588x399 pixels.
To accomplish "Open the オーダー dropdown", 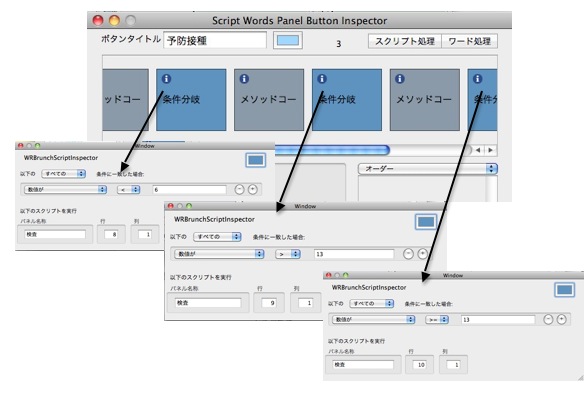I will pyautogui.click(x=428, y=169).
